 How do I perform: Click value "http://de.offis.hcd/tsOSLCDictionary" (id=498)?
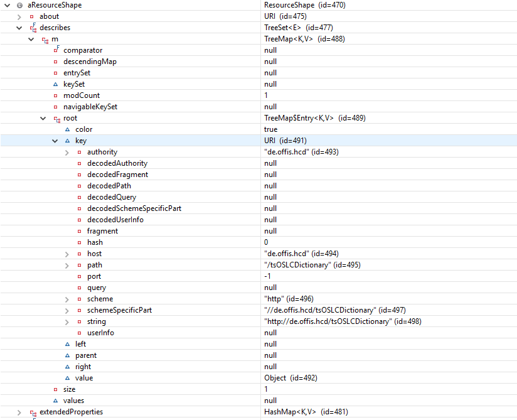tap(343, 321)
